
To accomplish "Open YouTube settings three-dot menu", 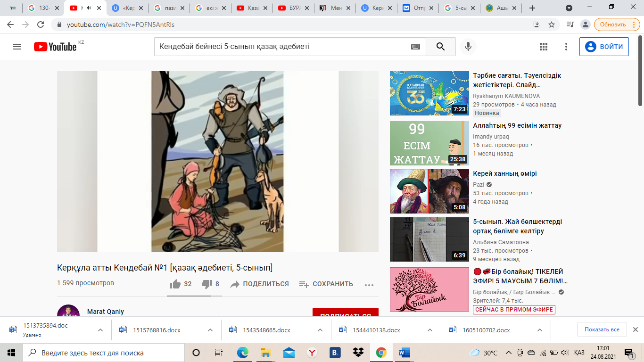I will coord(566,47).
